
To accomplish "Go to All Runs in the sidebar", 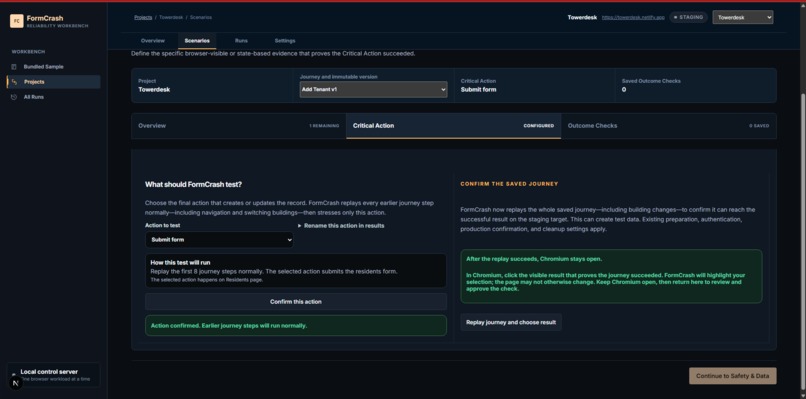I will (x=53, y=97).
